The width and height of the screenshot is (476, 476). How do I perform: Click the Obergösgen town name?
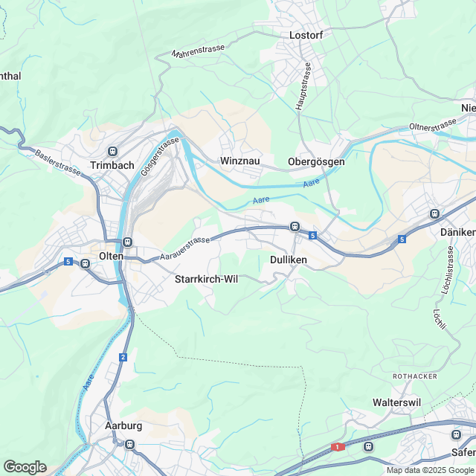point(316,162)
